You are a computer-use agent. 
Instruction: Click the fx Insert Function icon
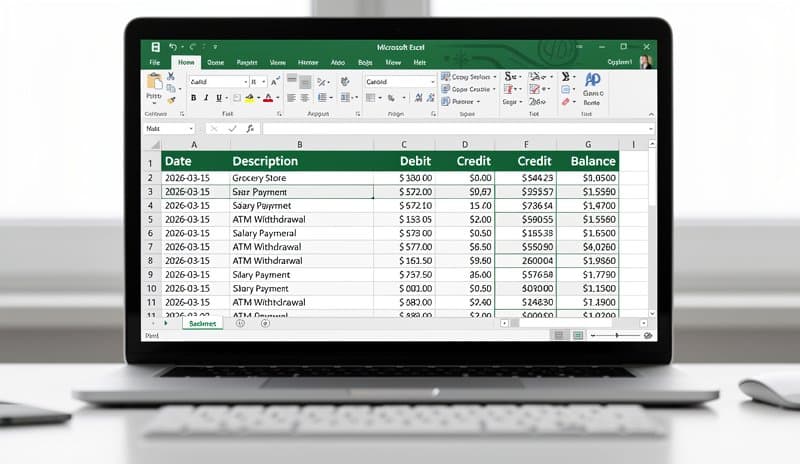tap(250, 129)
